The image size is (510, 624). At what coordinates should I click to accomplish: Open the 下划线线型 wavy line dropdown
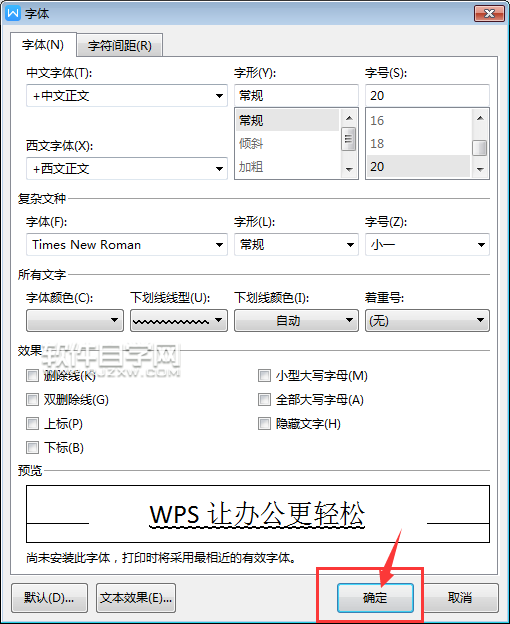tap(179, 320)
